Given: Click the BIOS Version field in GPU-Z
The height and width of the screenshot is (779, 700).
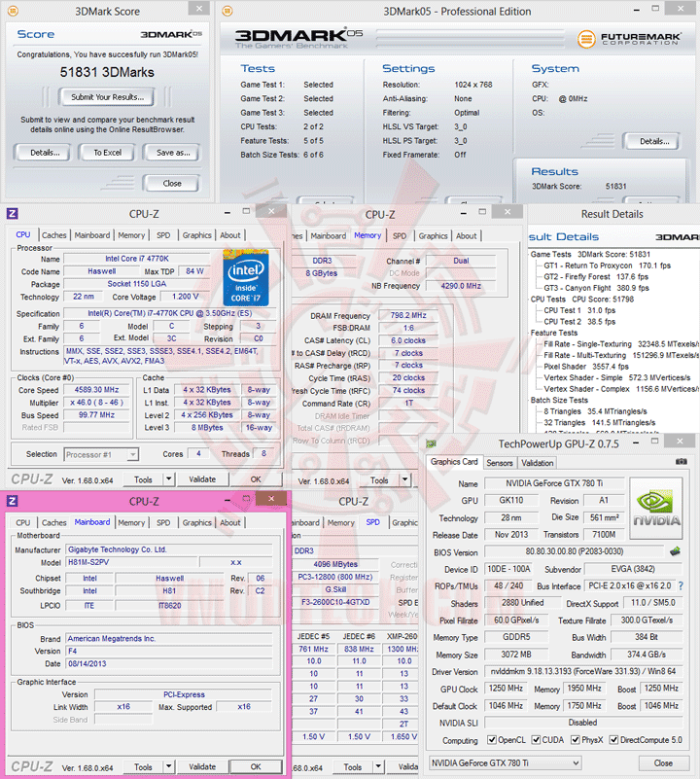Looking at the screenshot, I should tap(575, 551).
